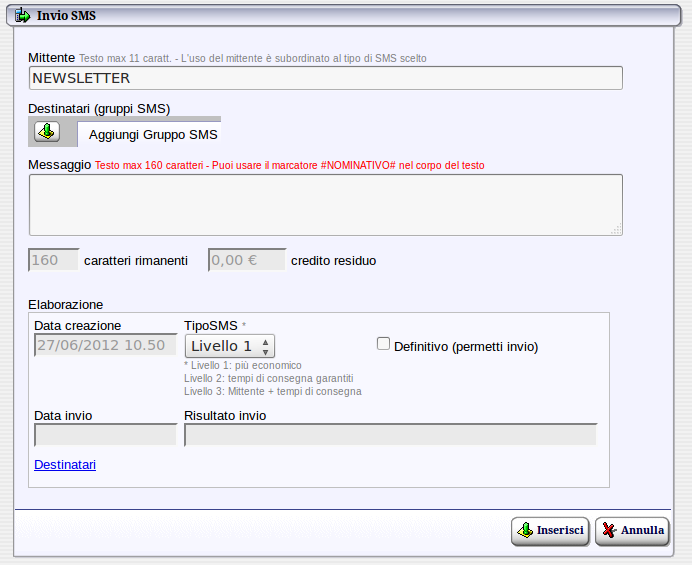The width and height of the screenshot is (692, 565).
Task: Click the red X icon on Annulla
Action: (x=608, y=531)
